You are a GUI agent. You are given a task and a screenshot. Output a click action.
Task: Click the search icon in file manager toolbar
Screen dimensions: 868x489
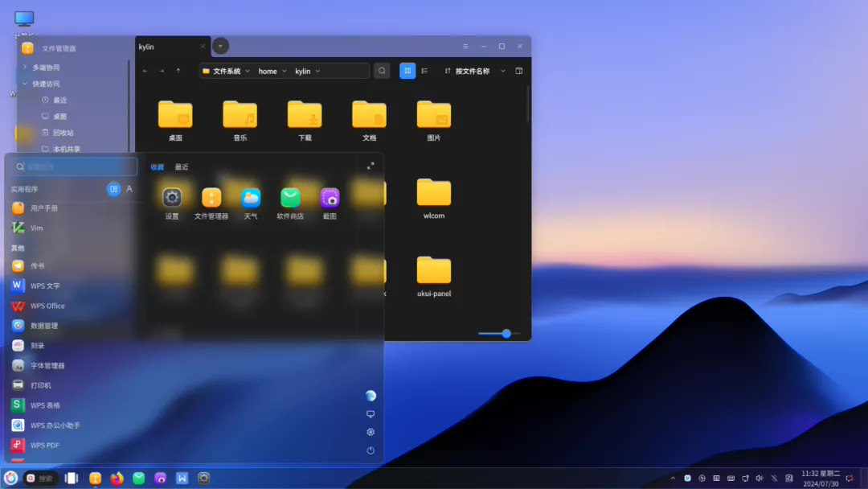click(382, 71)
